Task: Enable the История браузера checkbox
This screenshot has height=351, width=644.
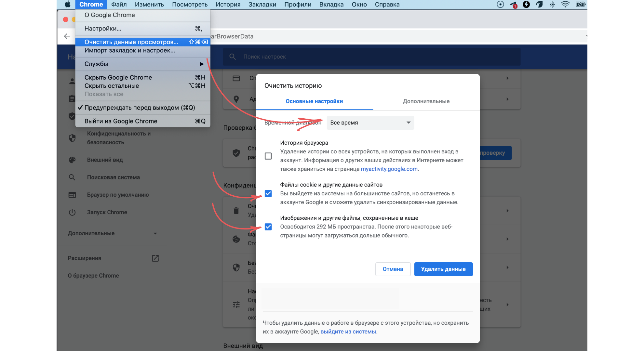Action: 268,156
